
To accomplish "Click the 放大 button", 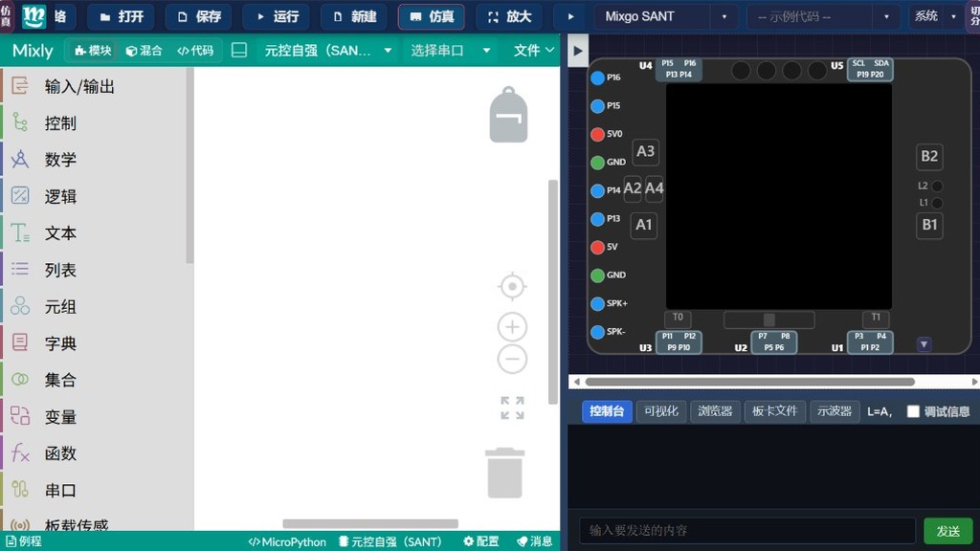I will (509, 17).
